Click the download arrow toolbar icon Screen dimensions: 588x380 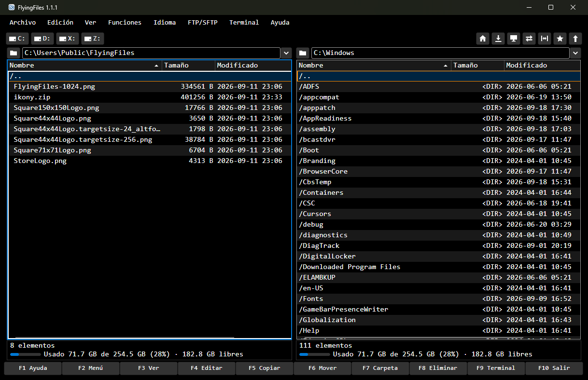point(498,39)
